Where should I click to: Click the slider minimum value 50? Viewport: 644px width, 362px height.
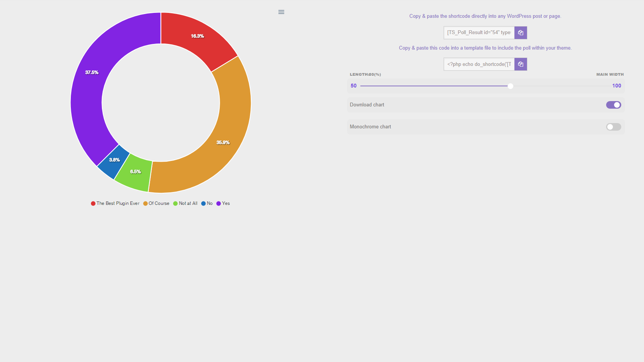pos(353,86)
